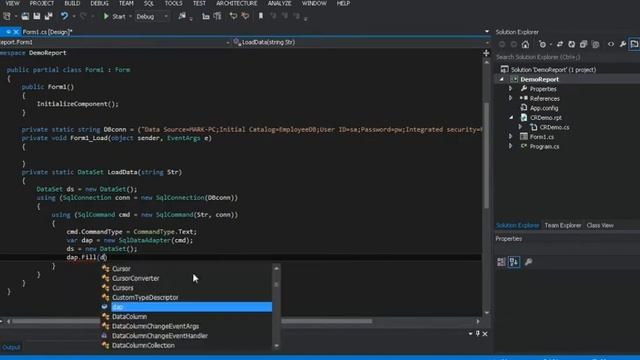Click the Redo arrow icon

pyautogui.click(x=83, y=16)
